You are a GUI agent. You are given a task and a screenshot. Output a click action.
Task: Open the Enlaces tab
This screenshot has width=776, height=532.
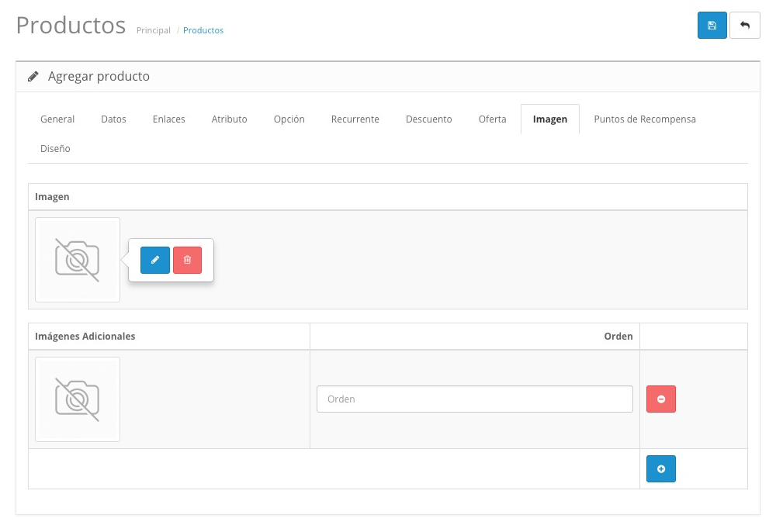click(x=168, y=119)
